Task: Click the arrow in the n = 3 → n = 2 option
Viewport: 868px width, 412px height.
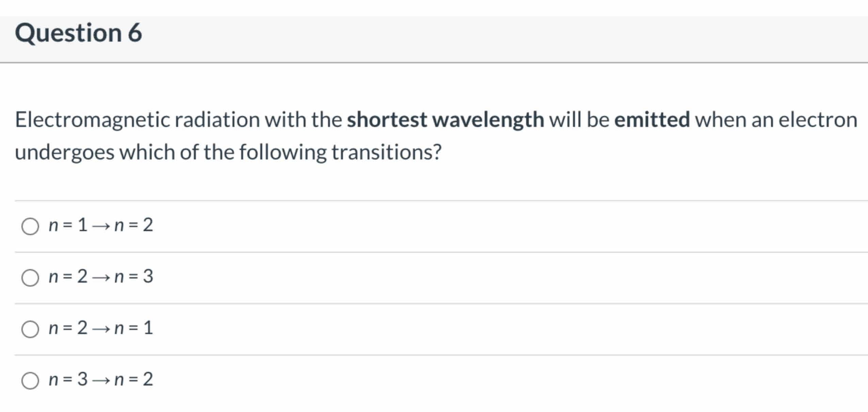Action: pyautogui.click(x=101, y=380)
